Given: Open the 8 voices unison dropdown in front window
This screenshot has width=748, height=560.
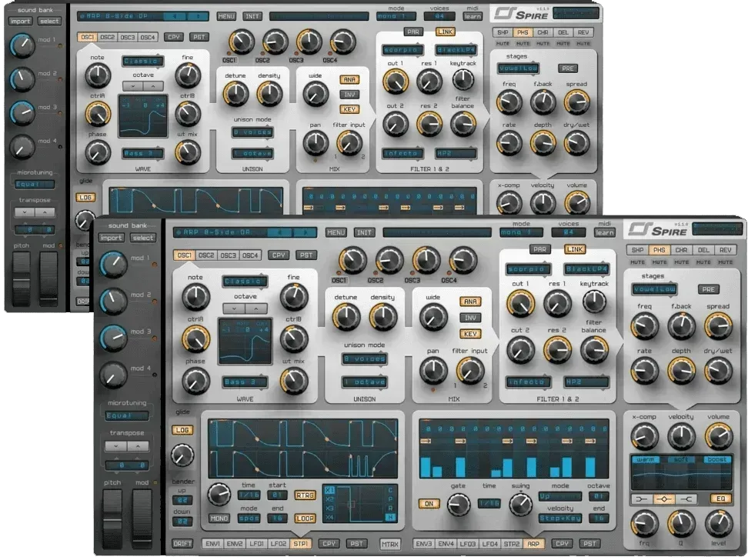Looking at the screenshot, I should (x=365, y=358).
